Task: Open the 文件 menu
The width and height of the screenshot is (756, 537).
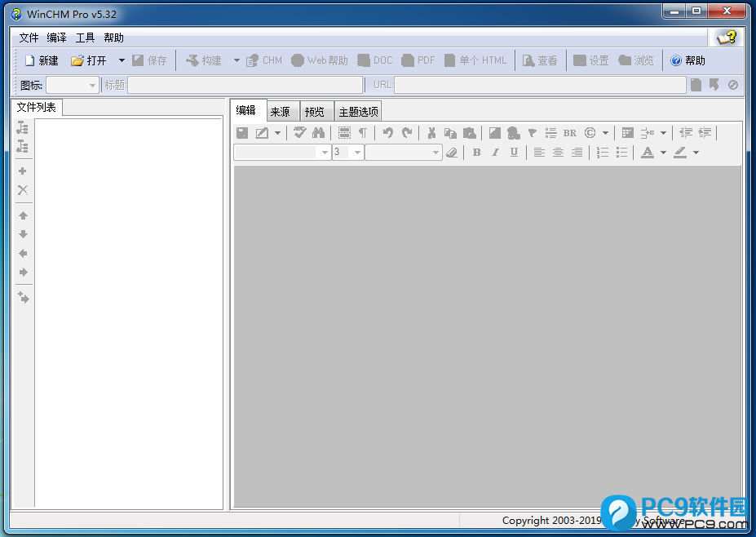Action: [29, 38]
